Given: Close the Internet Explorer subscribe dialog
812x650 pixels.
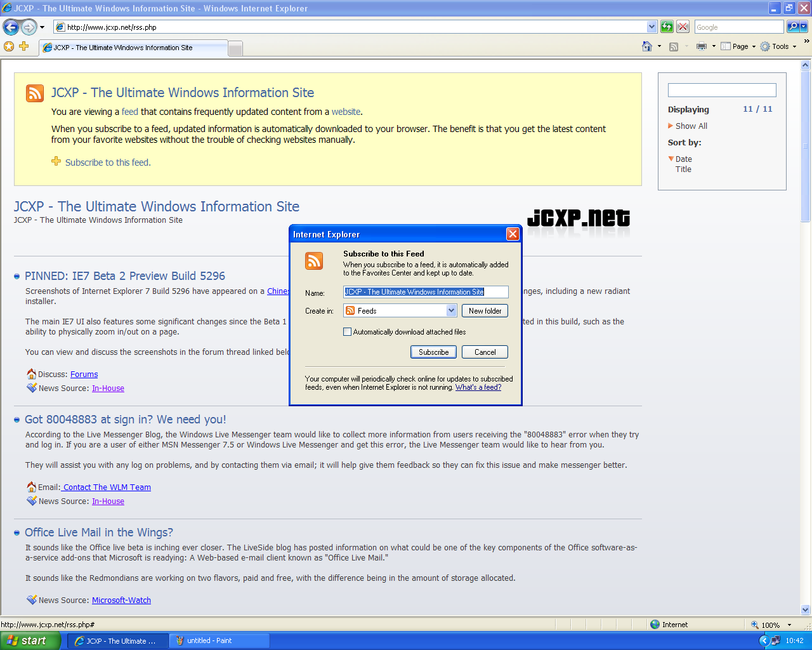Looking at the screenshot, I should pyautogui.click(x=513, y=234).
